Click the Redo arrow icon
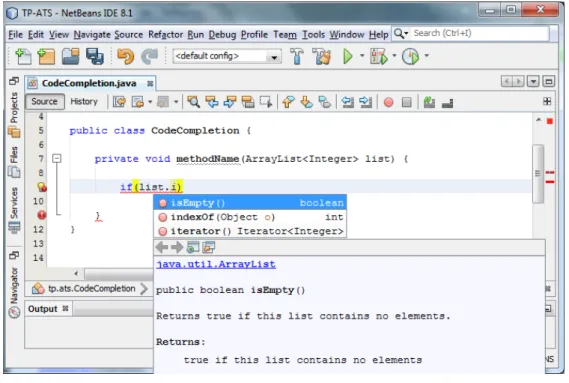 (x=150, y=57)
